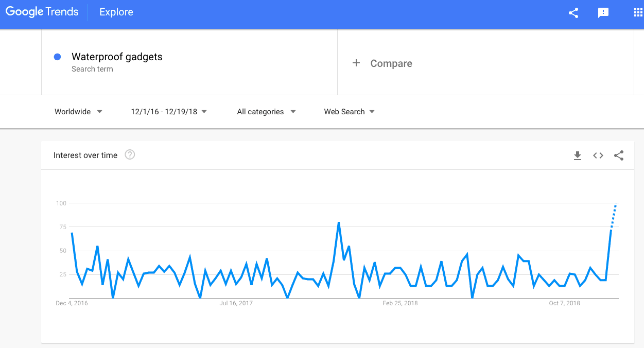
Task: Click the embed code icon
Action: pos(598,155)
